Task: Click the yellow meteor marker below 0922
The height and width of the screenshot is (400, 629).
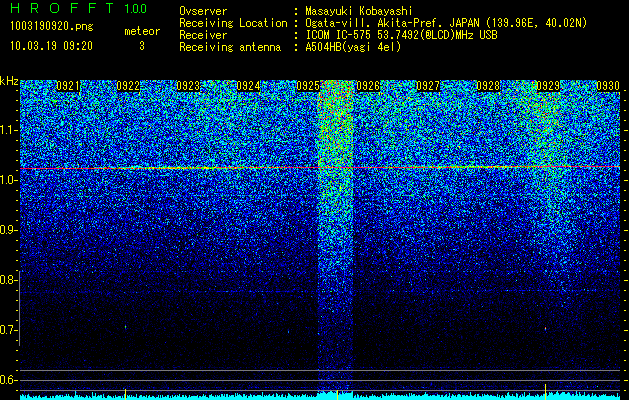Action: point(126,393)
